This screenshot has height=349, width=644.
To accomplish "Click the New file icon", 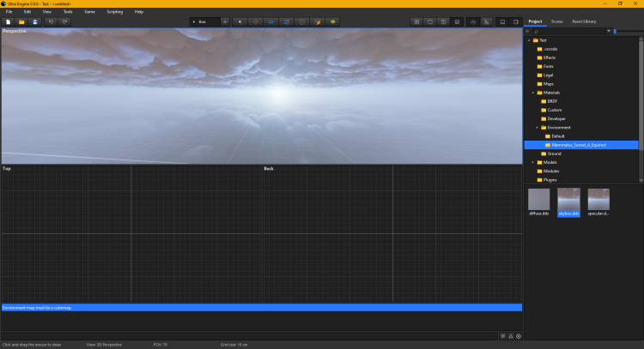I will pyautogui.click(x=7, y=21).
